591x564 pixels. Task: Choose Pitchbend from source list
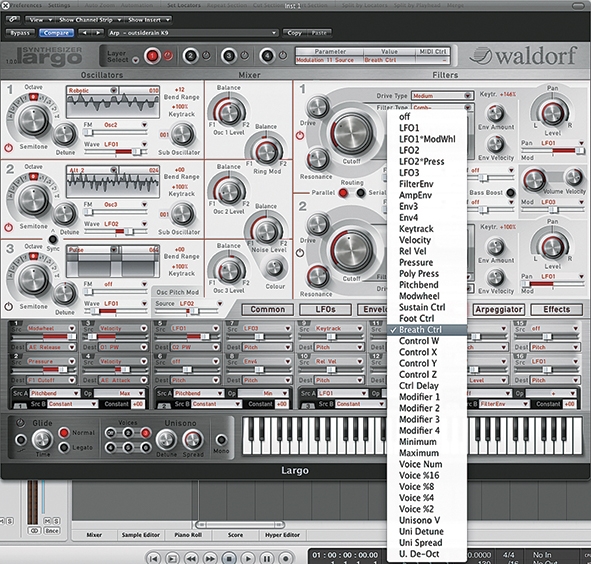tap(427, 285)
